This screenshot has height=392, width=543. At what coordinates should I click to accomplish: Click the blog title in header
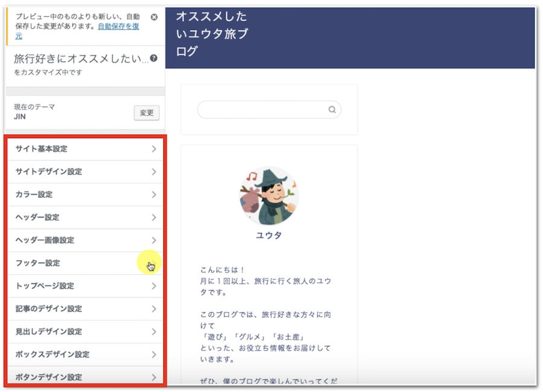pos(211,34)
